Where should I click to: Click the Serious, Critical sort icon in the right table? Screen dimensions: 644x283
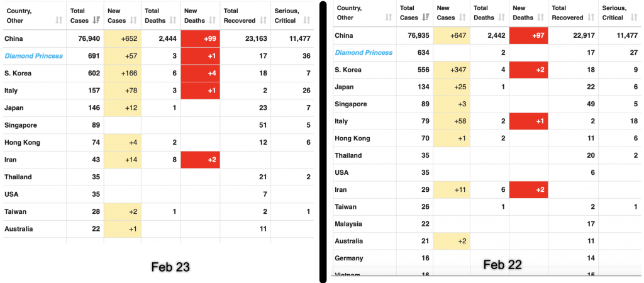[633, 18]
